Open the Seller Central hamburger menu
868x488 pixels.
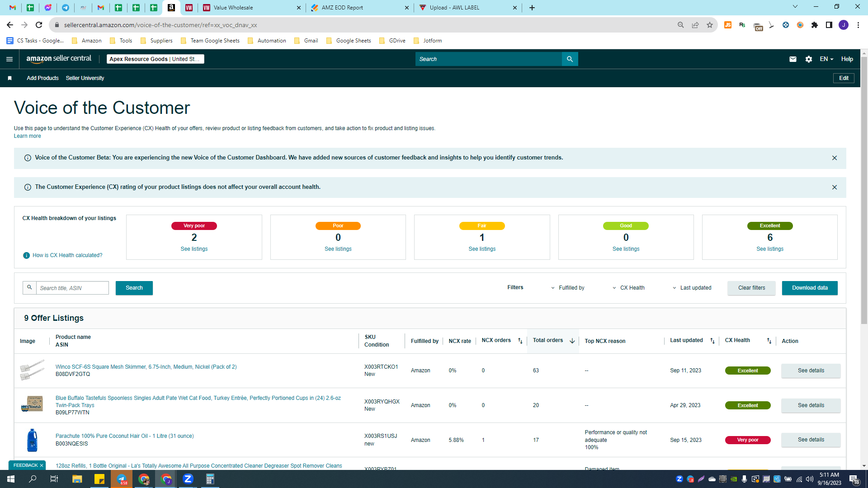tap(9, 59)
